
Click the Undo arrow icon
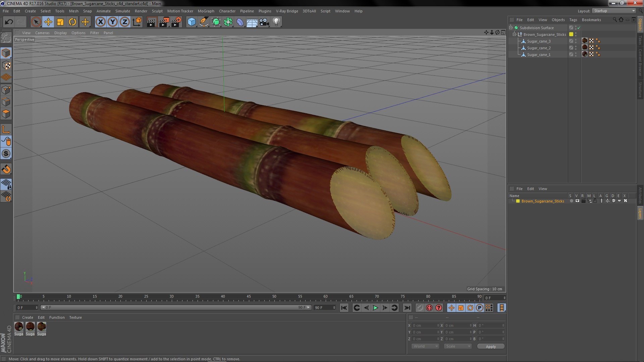coord(9,22)
